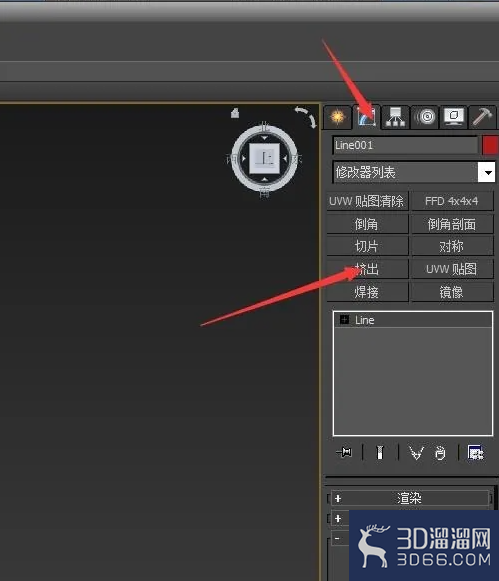Apply the 倒角剖面 modifier
The width and height of the screenshot is (499, 581).
pos(452,224)
